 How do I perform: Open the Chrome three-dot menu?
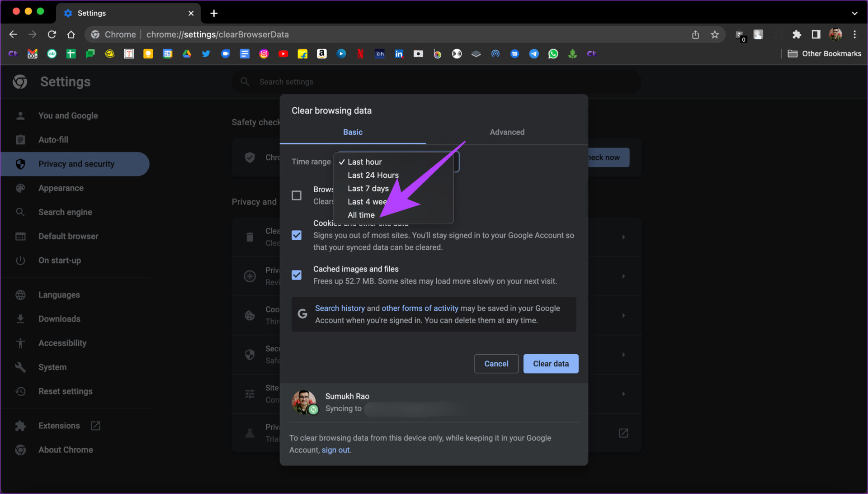coord(854,34)
